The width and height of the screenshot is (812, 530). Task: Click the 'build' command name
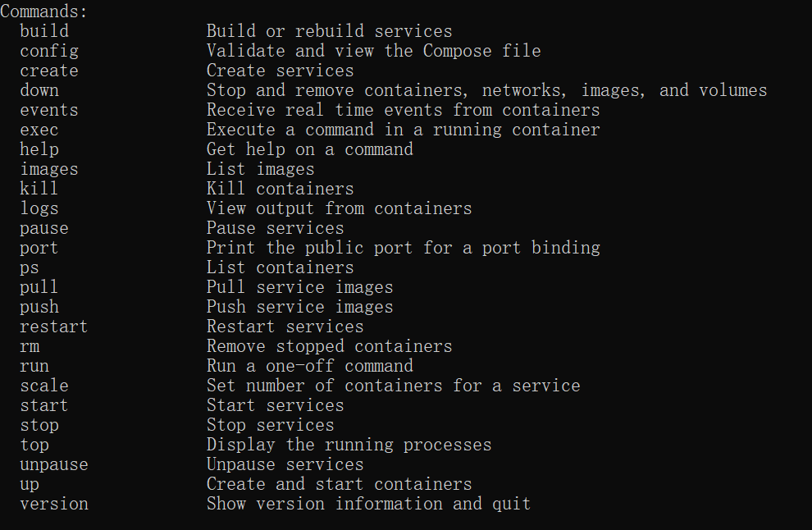tap(44, 32)
